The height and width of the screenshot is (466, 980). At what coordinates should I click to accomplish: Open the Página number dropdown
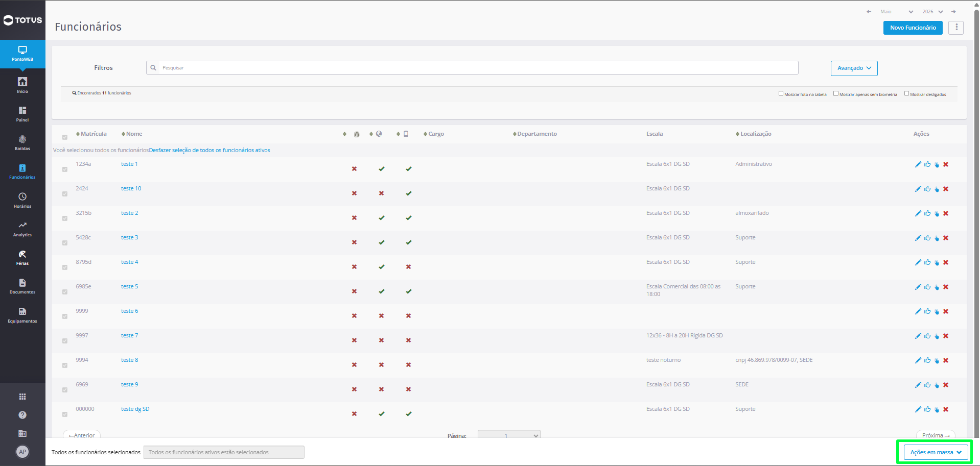click(509, 435)
